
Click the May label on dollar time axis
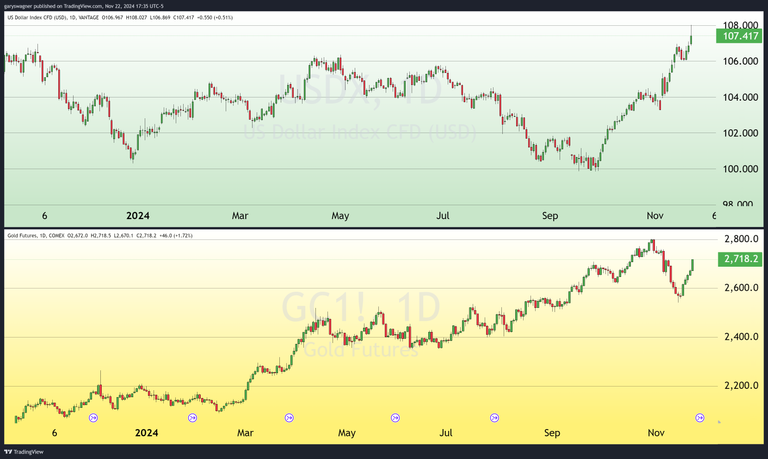tap(340, 215)
